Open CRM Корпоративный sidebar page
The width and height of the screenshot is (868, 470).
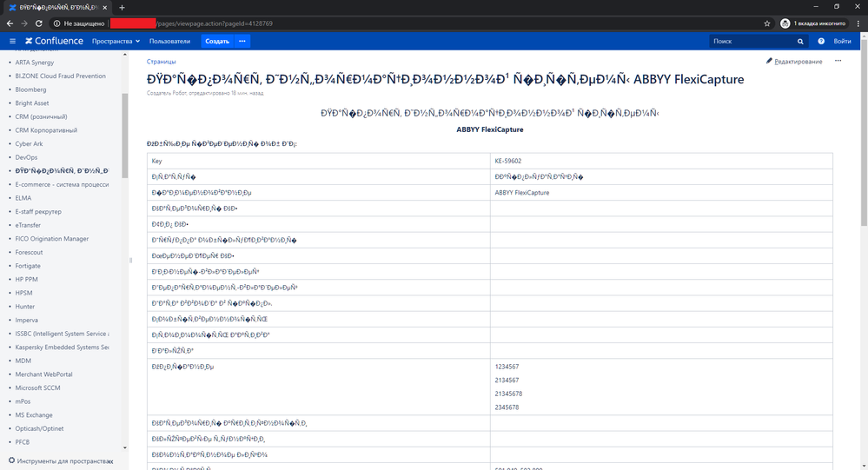46,130
